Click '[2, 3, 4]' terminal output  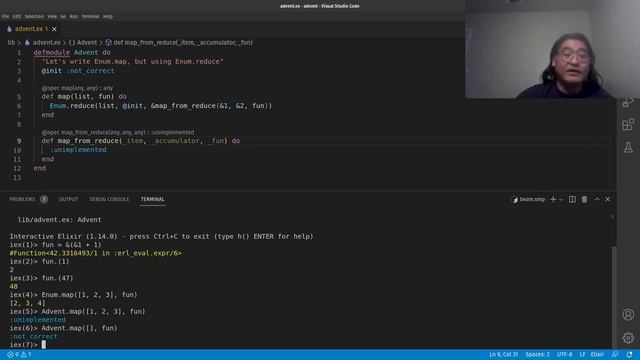point(27,303)
